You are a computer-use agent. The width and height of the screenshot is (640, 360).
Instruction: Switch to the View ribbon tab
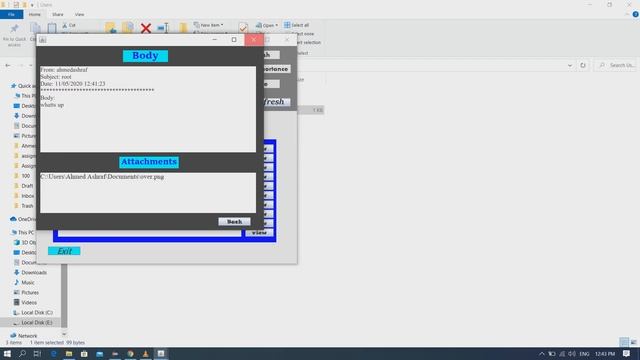click(79, 14)
